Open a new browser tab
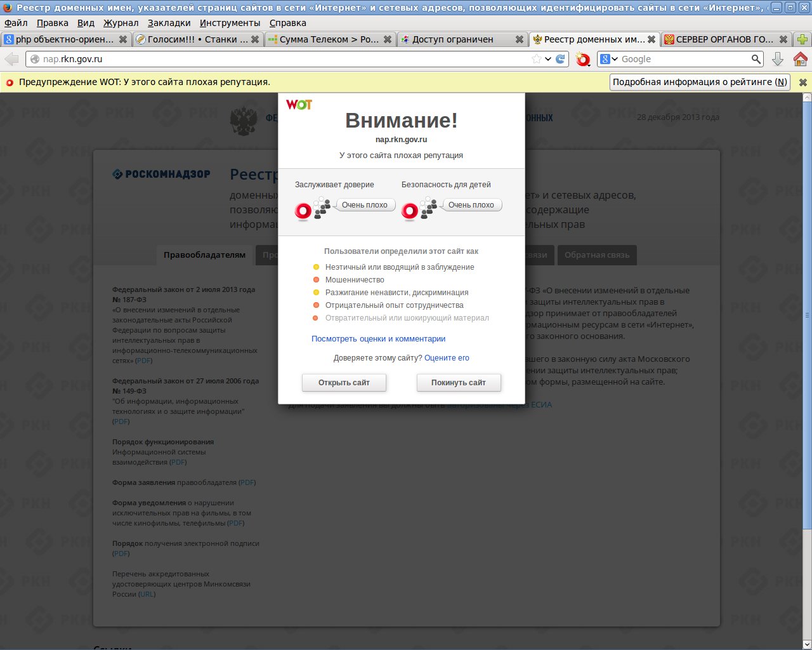812x650 pixels. point(802,39)
